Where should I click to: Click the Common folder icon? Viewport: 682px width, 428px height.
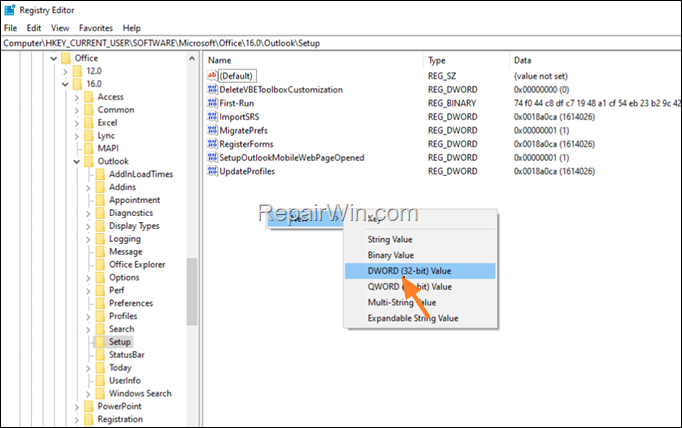(x=89, y=110)
